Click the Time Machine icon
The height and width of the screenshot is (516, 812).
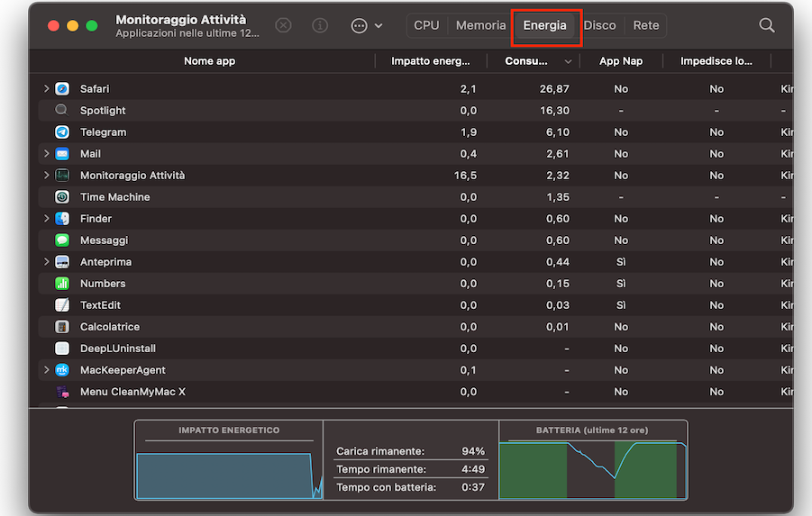62,197
